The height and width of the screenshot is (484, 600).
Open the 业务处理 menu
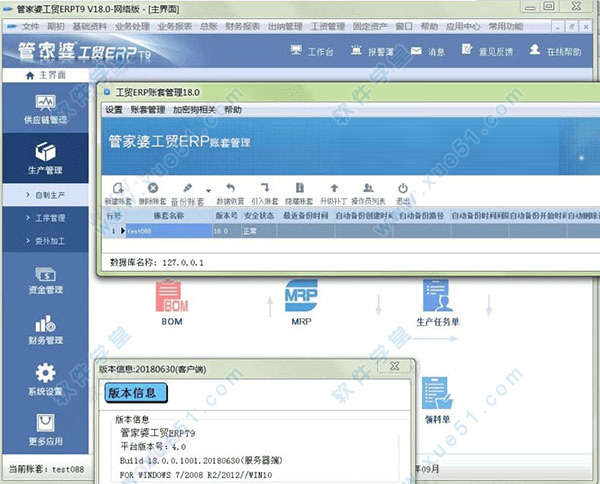pos(132,26)
